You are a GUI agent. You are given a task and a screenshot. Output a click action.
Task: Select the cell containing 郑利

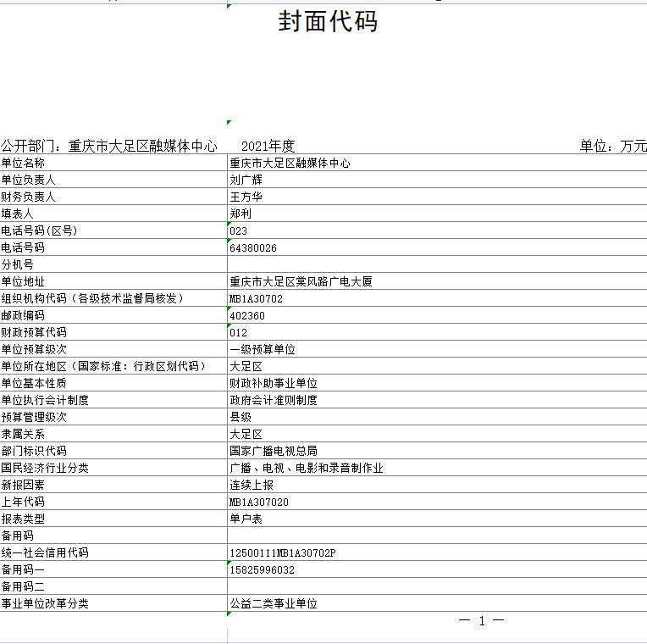pyautogui.click(x=437, y=214)
